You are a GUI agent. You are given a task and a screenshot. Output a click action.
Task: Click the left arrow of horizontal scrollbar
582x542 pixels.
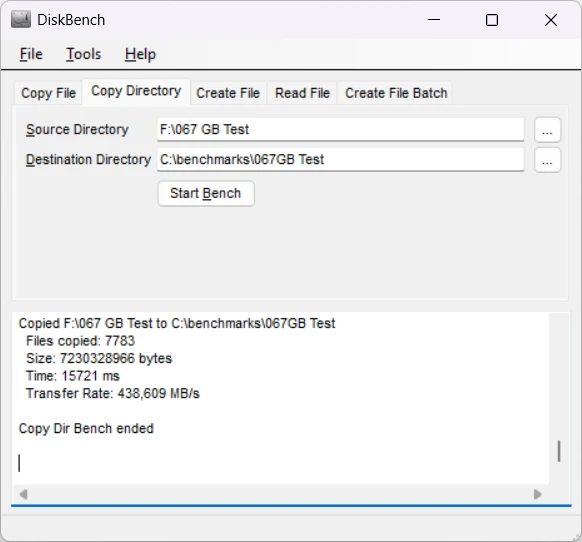pyautogui.click(x=23, y=494)
